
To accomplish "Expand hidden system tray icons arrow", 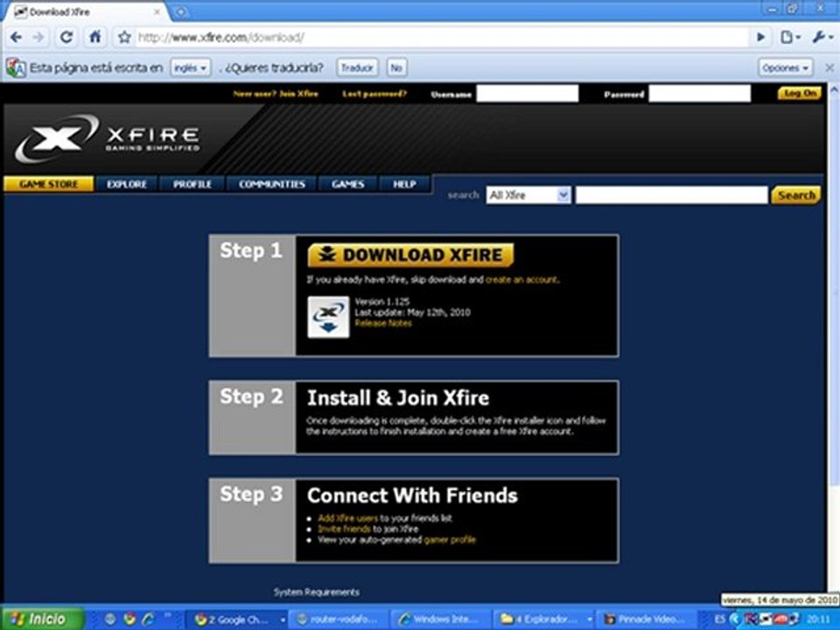I will coord(736,619).
